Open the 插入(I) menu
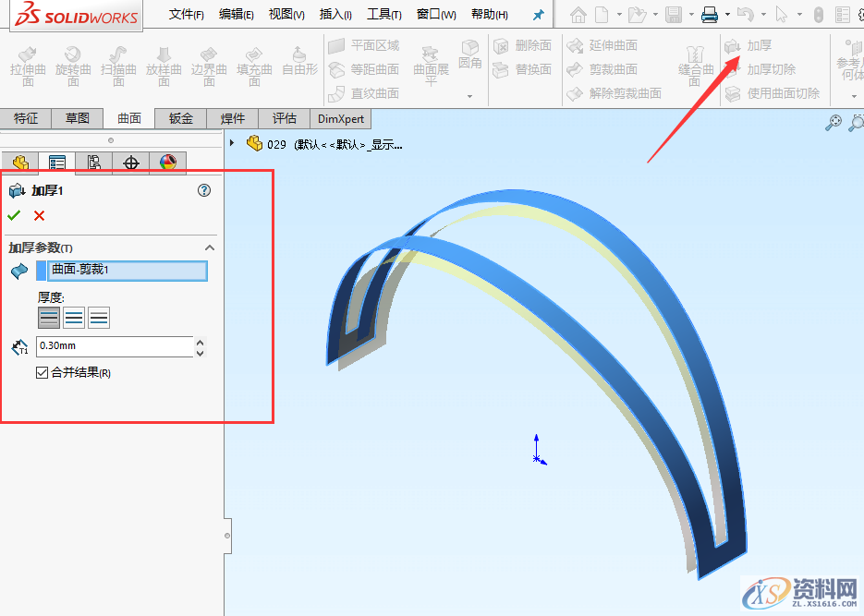Screen dimensions: 864x616 335,14
